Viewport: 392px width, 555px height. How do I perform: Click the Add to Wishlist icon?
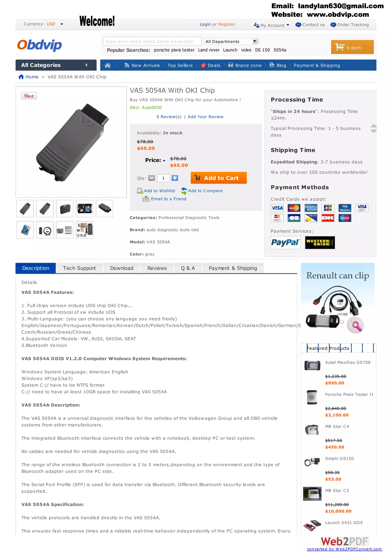pyautogui.click(x=140, y=191)
